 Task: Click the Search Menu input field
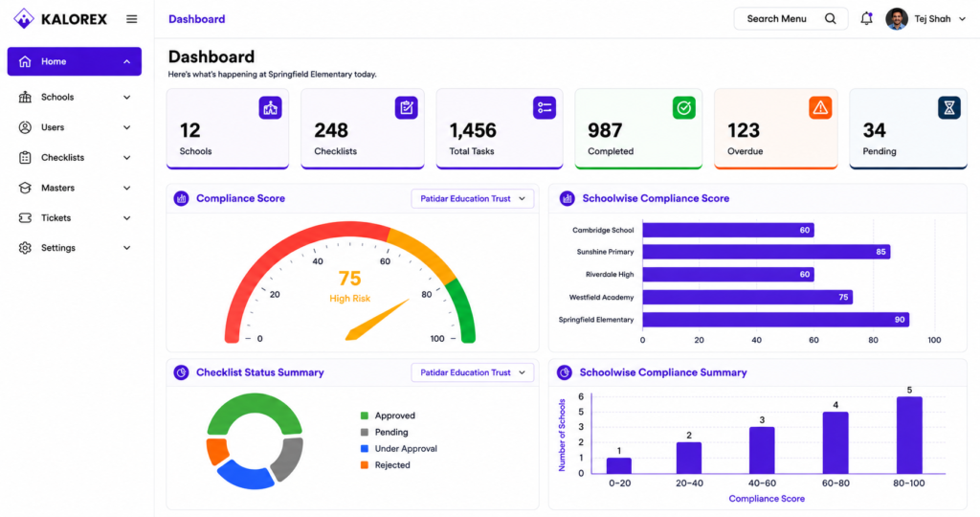click(x=791, y=19)
